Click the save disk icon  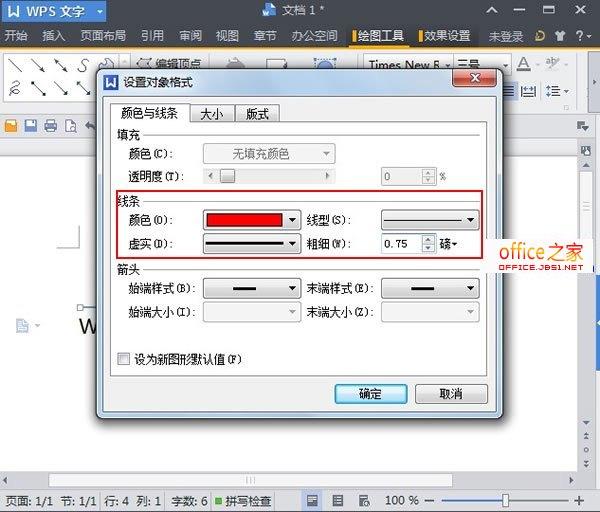(x=31, y=126)
